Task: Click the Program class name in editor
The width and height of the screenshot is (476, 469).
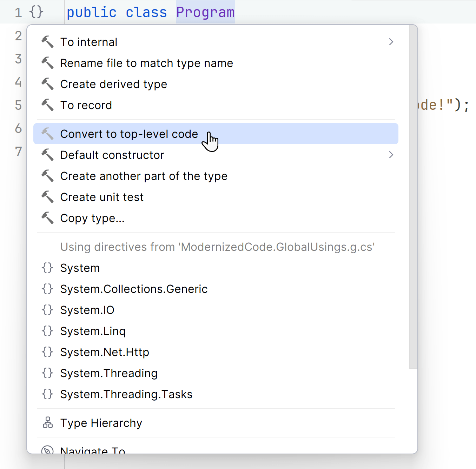Action: pos(205,12)
